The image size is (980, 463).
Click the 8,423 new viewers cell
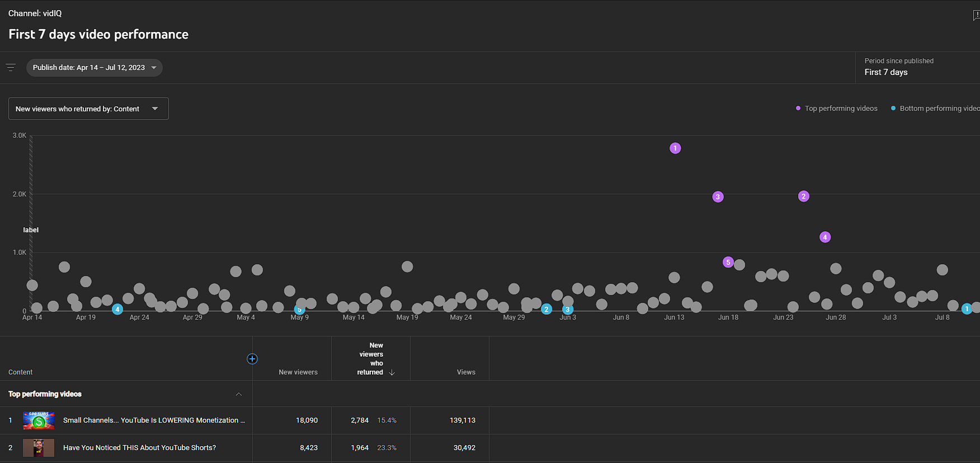tap(309, 448)
